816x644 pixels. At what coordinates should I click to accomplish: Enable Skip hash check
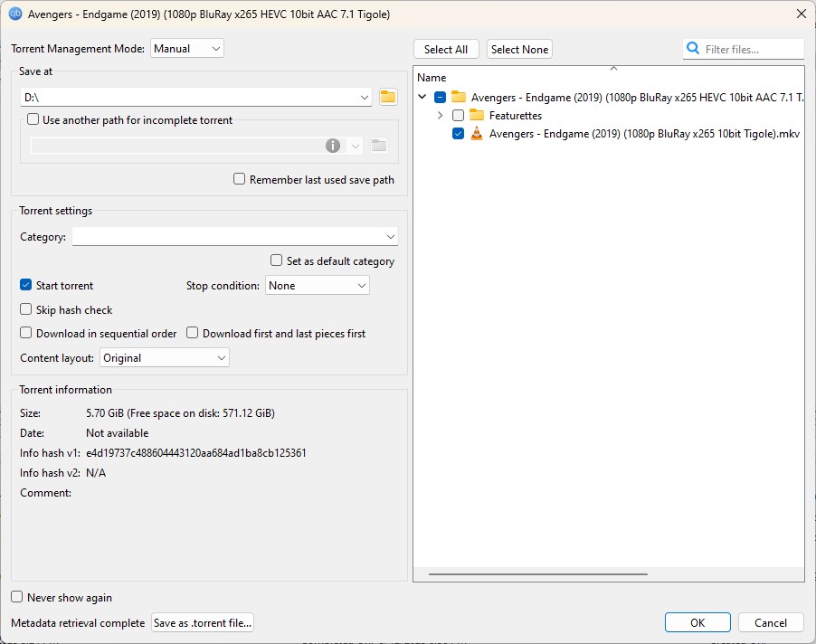(25, 309)
